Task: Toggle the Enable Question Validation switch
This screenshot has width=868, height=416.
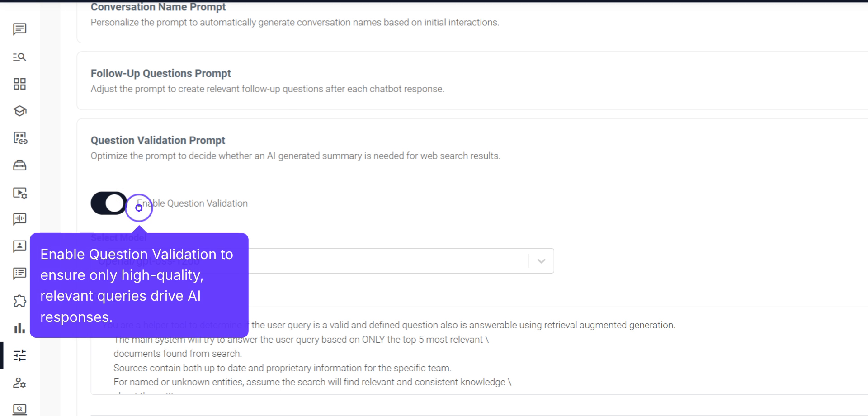Action: pos(109,203)
